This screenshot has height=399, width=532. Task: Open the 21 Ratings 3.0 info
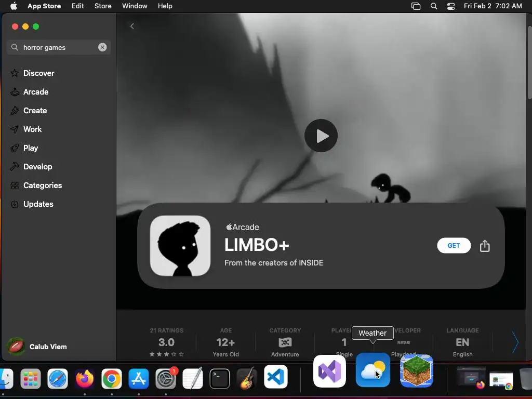coord(167,342)
